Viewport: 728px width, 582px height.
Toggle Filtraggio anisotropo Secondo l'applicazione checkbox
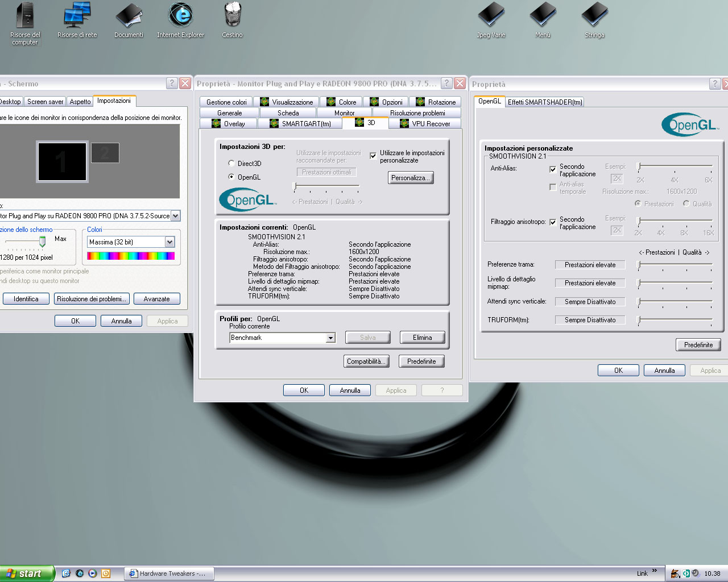553,222
